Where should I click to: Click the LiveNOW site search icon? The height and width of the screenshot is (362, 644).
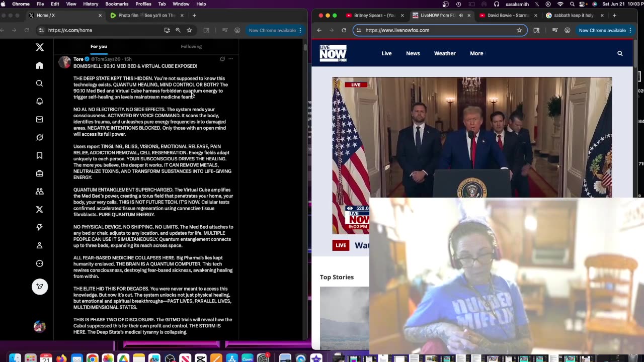click(x=620, y=53)
